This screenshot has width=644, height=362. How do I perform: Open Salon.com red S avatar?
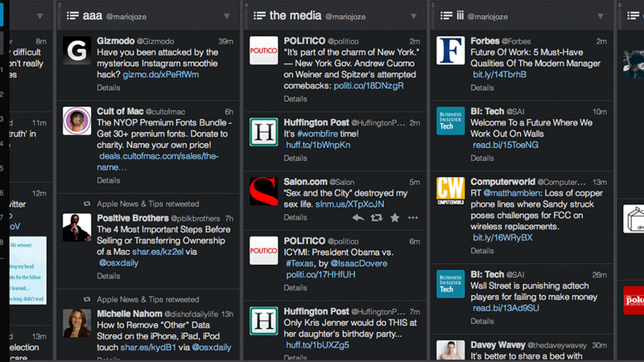click(x=264, y=191)
